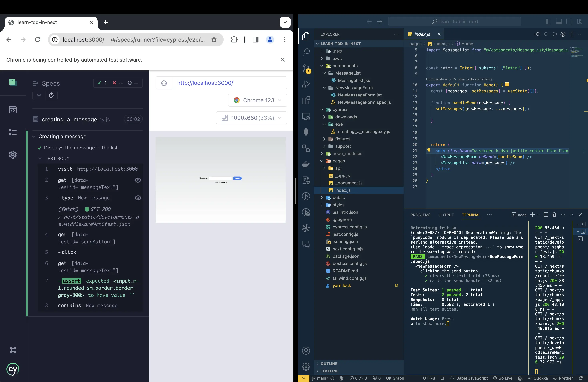Split the VS Code editor right
The width and height of the screenshot is (588, 382).
pos(572,34)
